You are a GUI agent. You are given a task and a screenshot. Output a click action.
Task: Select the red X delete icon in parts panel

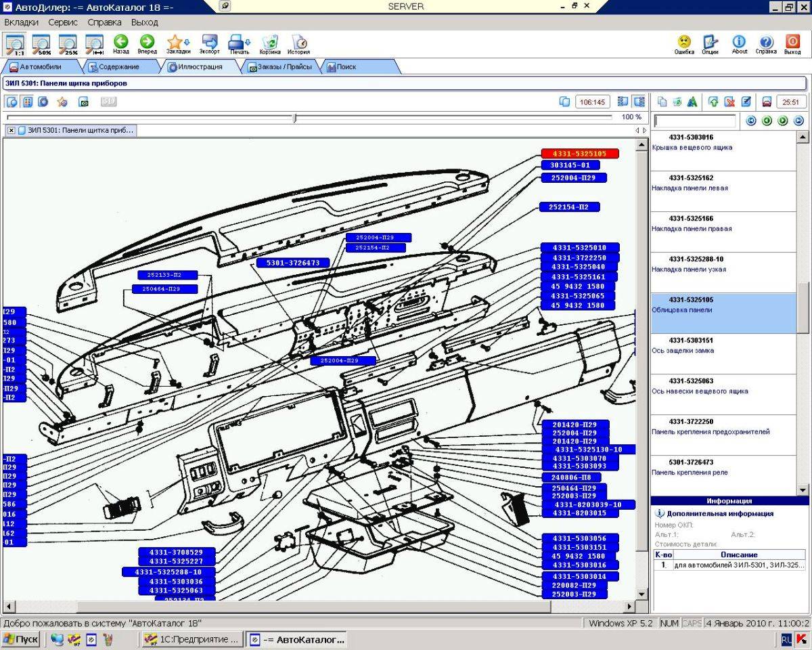click(x=729, y=102)
